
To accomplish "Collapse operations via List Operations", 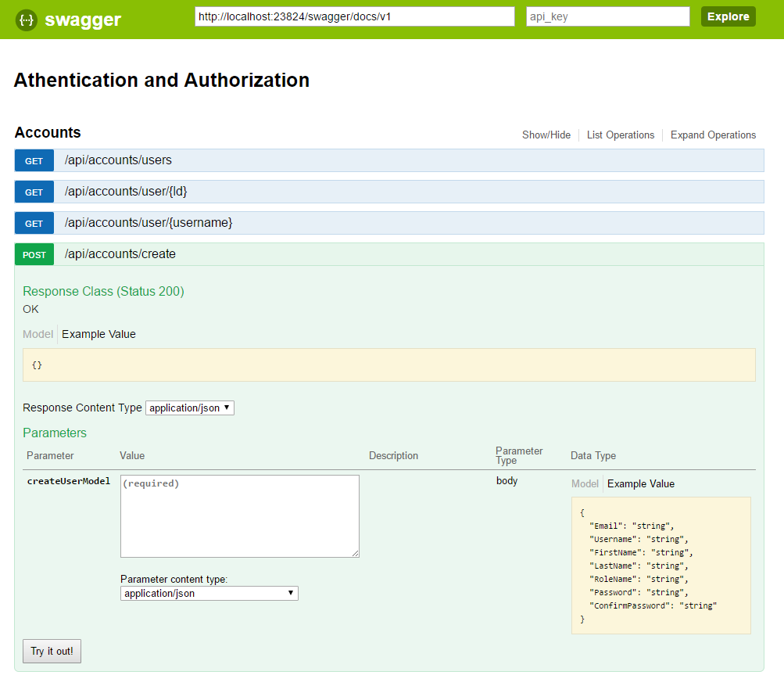I will (x=620, y=135).
